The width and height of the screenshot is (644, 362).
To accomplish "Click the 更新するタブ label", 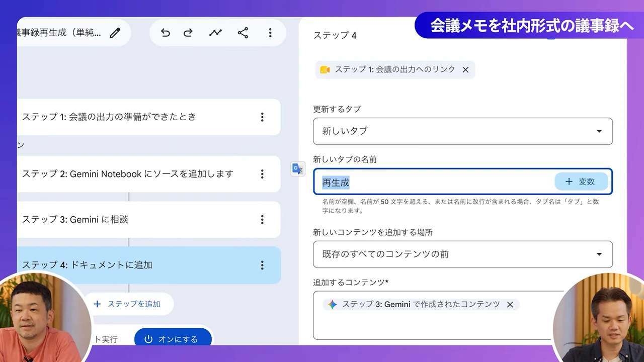I will [x=337, y=109].
